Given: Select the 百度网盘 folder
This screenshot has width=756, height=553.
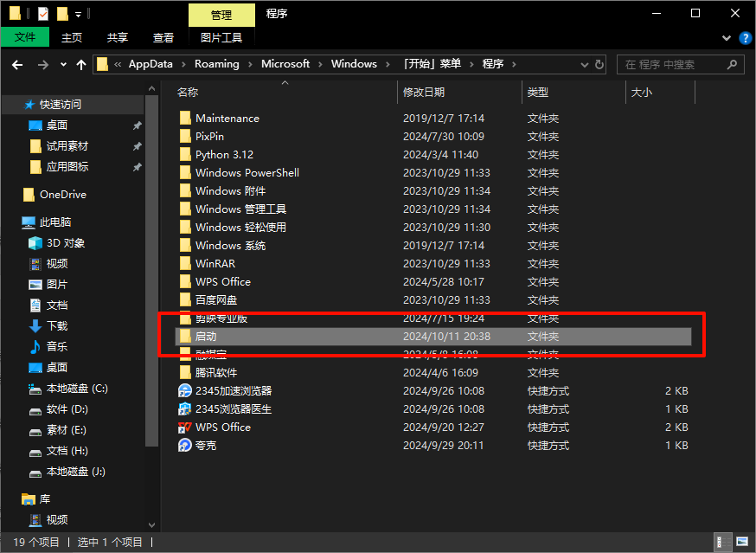Looking at the screenshot, I should [x=216, y=299].
